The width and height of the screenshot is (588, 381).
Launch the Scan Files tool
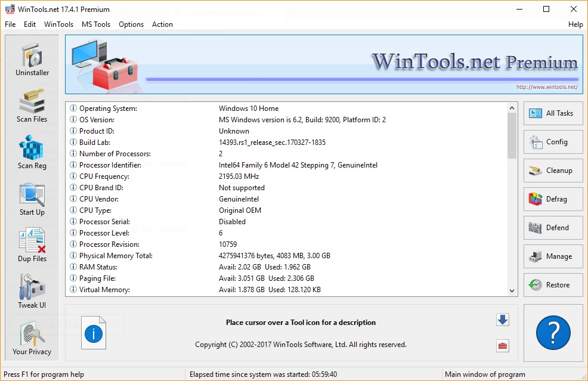coord(32,107)
